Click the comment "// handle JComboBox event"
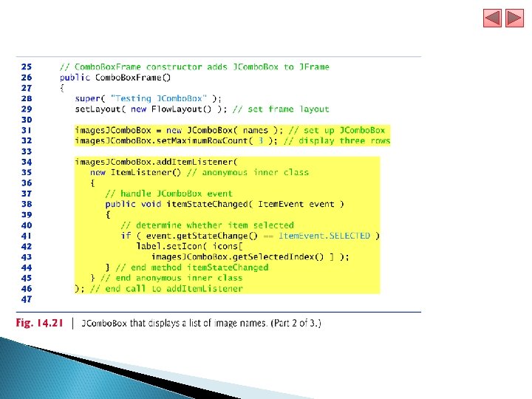The image size is (532, 399). pos(169,194)
